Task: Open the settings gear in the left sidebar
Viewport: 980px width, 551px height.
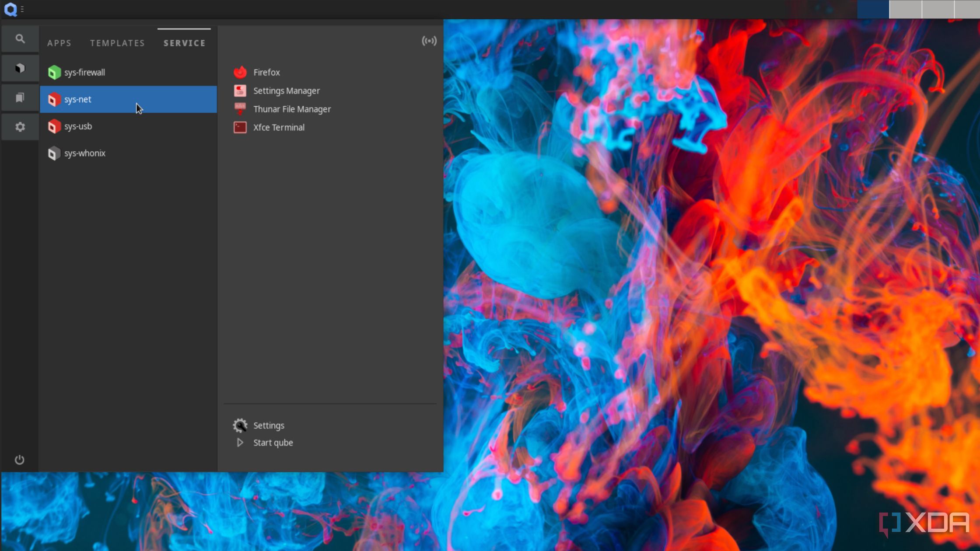Action: click(x=20, y=126)
